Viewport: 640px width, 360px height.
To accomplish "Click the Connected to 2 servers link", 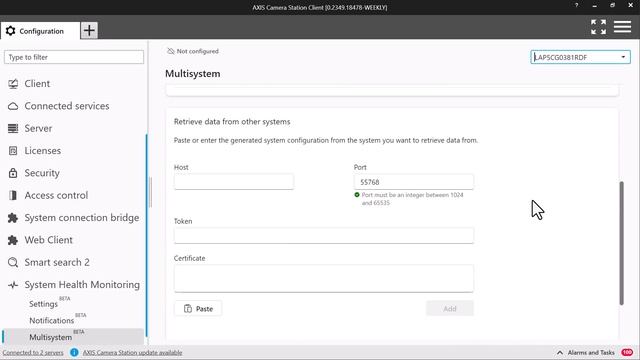I will tap(33, 353).
